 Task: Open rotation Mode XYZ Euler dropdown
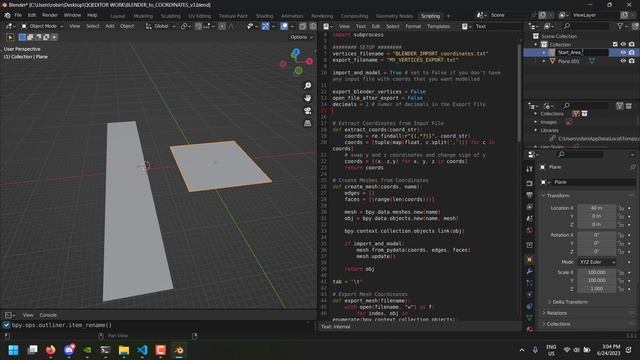pos(597,262)
